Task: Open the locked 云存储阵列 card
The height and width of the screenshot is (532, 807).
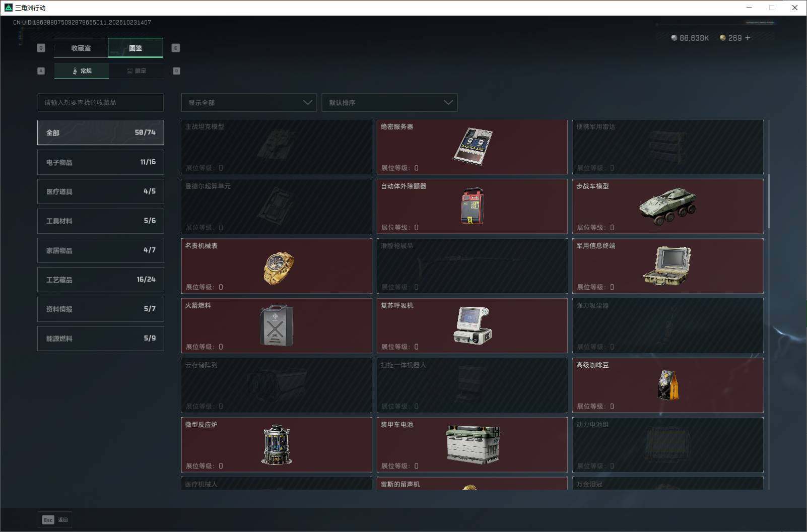Action: coord(277,385)
